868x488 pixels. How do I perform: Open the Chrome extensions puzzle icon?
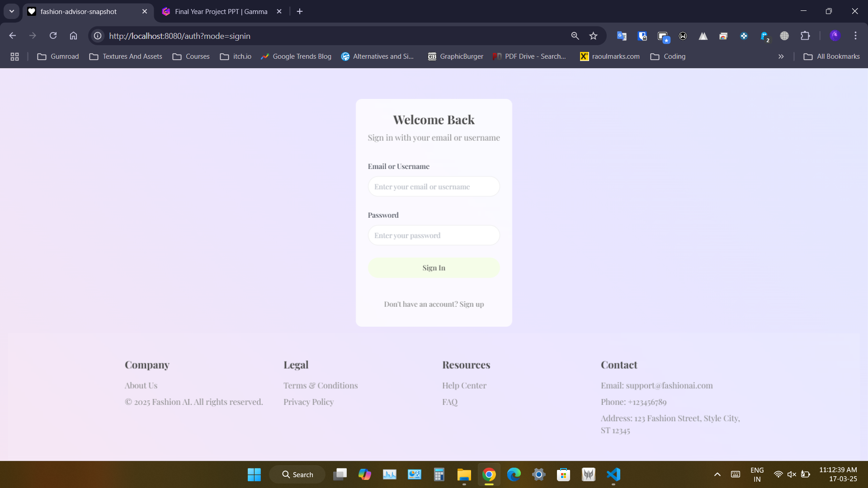tap(805, 36)
